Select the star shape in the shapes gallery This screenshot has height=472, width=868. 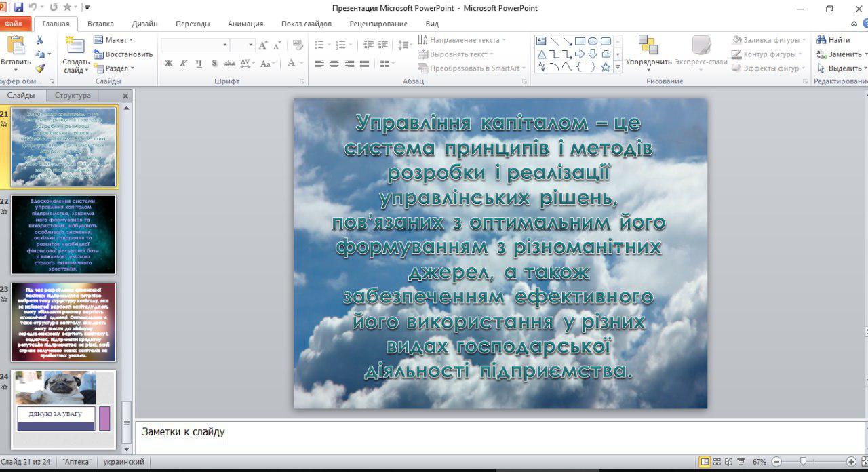pyautogui.click(x=606, y=67)
